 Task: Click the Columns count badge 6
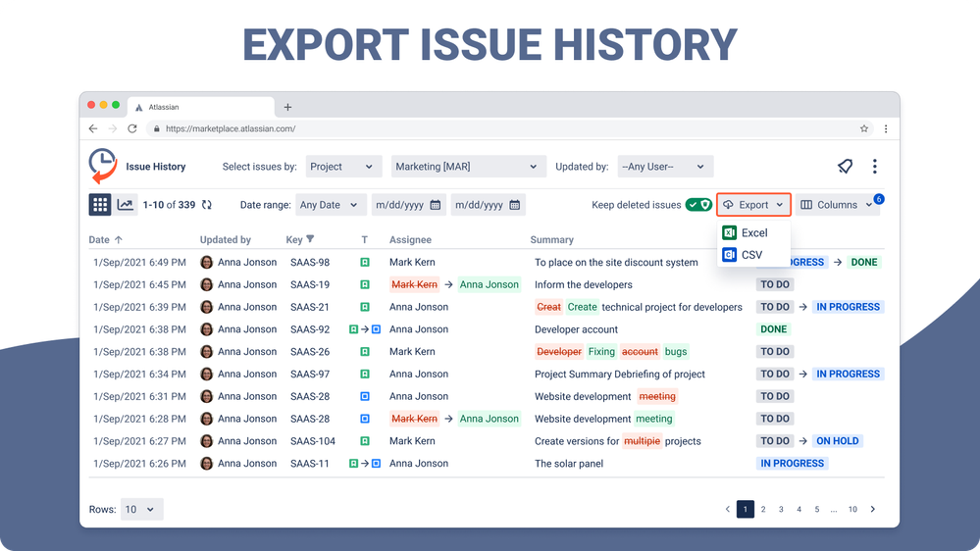point(879,199)
